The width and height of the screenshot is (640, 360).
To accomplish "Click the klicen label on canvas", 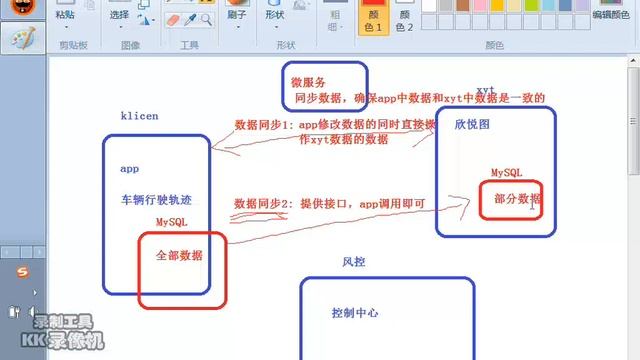I will pos(140,116).
